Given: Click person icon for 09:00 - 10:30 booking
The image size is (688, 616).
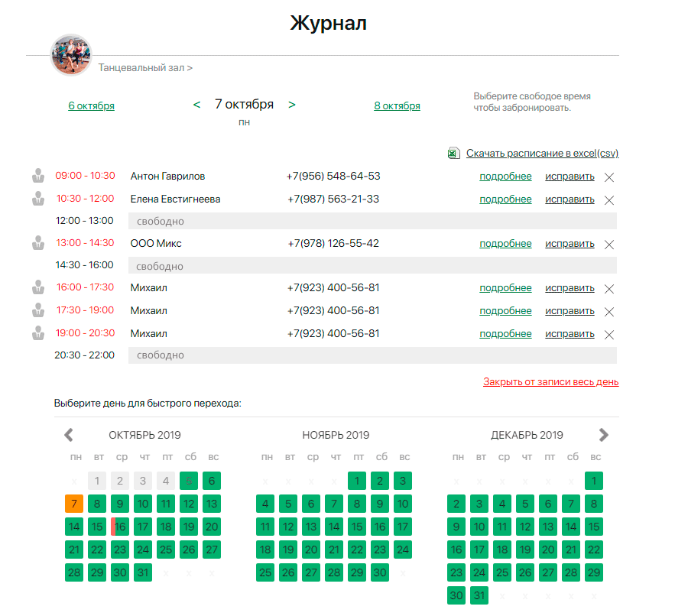Looking at the screenshot, I should (x=37, y=177).
